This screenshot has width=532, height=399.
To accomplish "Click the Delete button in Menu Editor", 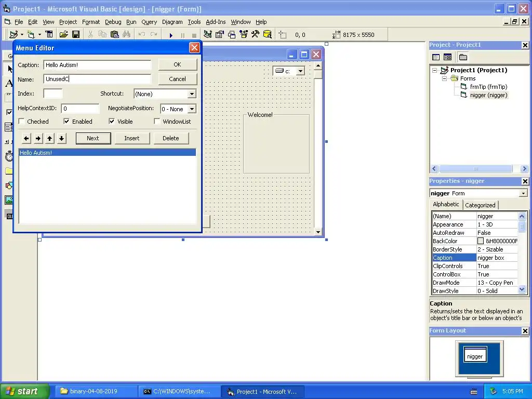I will (170, 138).
